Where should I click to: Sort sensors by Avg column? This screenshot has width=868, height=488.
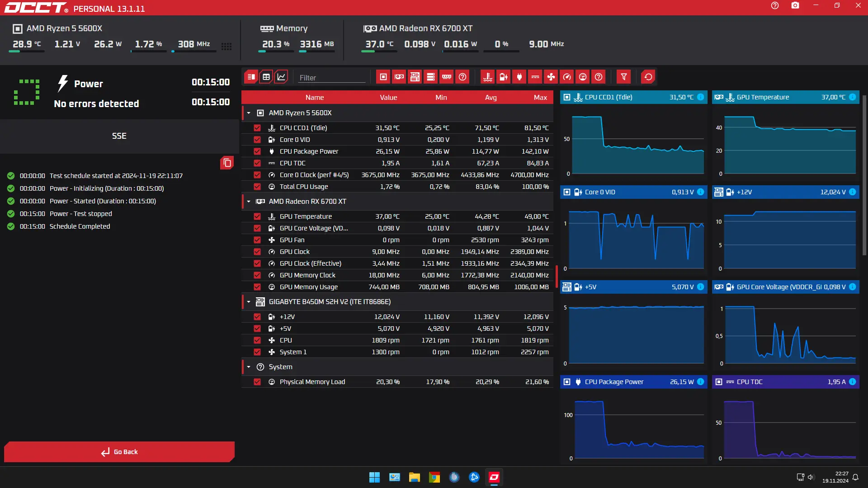click(491, 98)
